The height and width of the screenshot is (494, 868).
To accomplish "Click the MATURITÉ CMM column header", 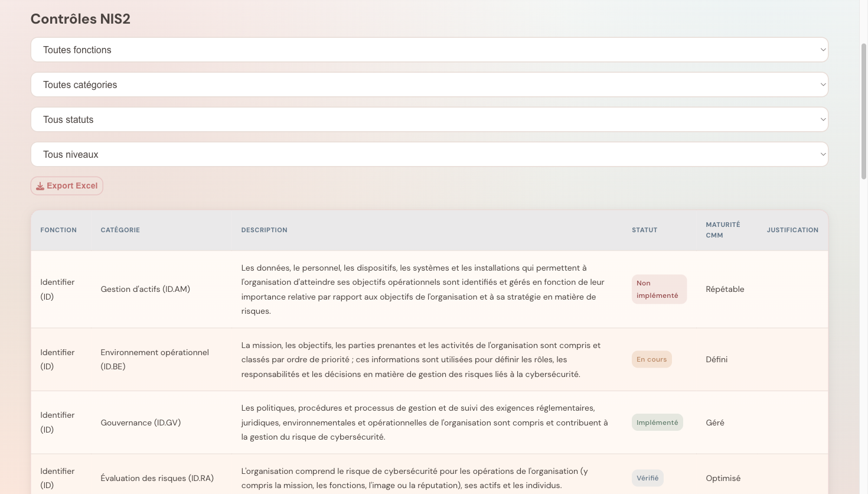I will (x=723, y=229).
